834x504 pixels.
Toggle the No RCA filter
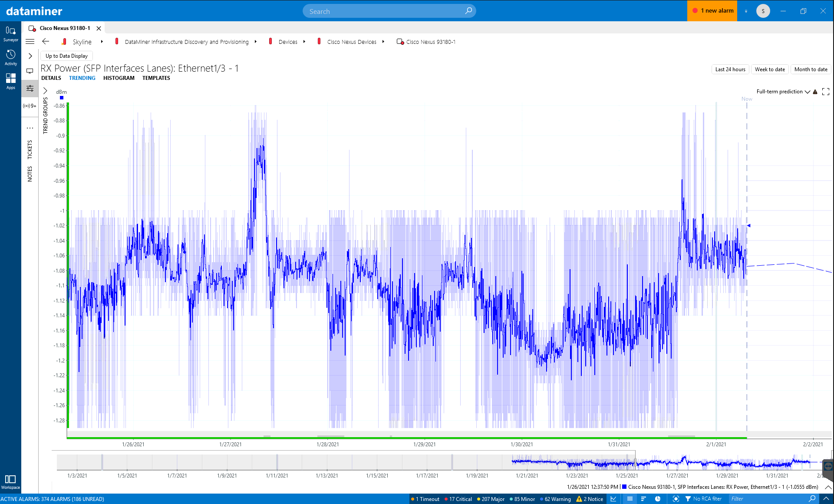(703, 499)
